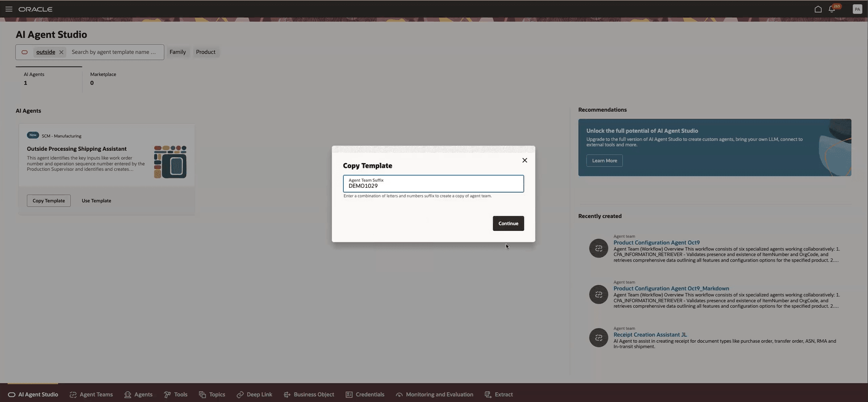
Task: Go to Home via house icon
Action: click(x=818, y=9)
